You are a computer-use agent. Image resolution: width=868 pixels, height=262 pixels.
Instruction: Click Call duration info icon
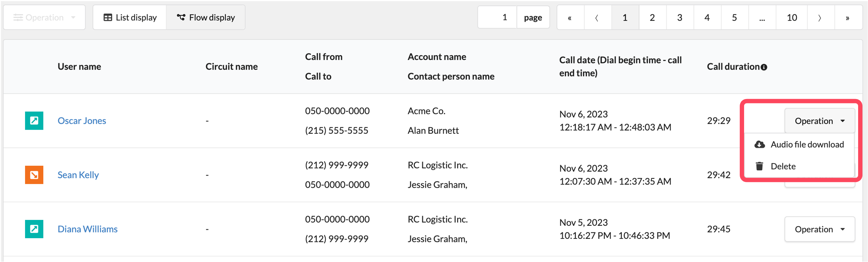pos(764,67)
